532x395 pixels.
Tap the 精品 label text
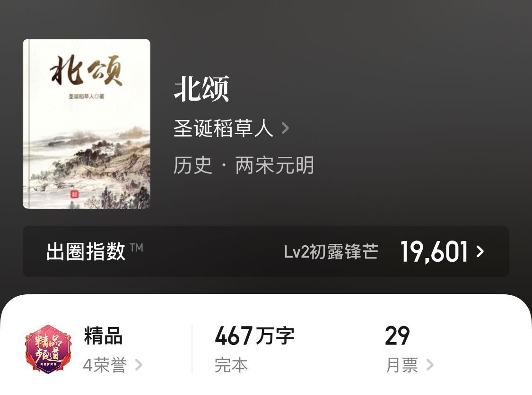point(103,335)
